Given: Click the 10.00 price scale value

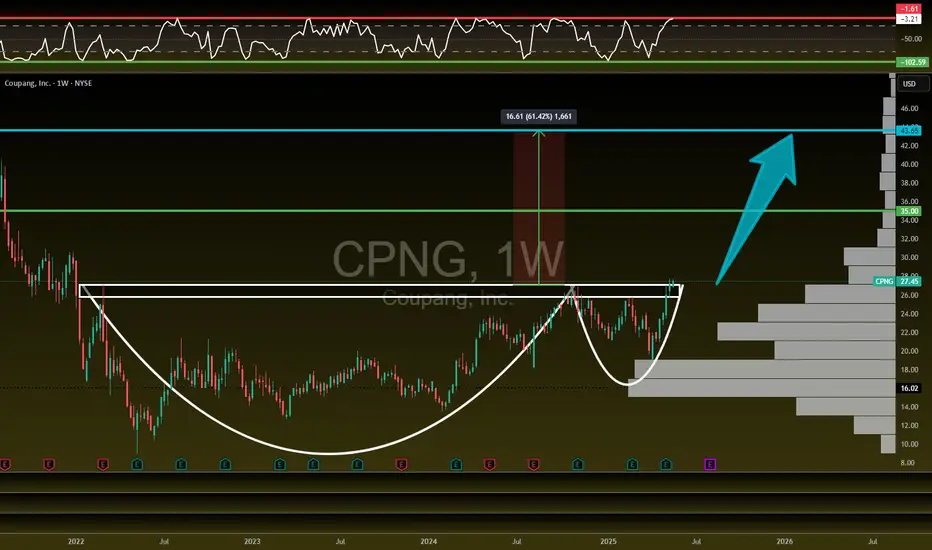Looking at the screenshot, I should point(909,444).
